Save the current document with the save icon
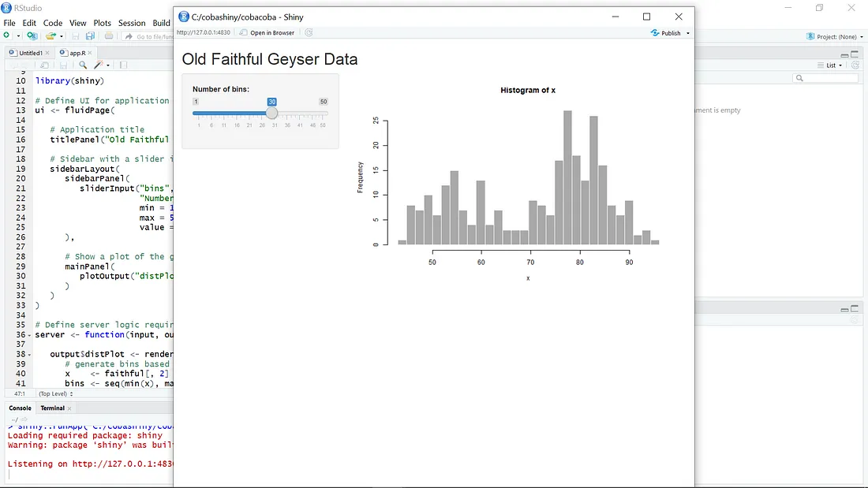 (77, 36)
